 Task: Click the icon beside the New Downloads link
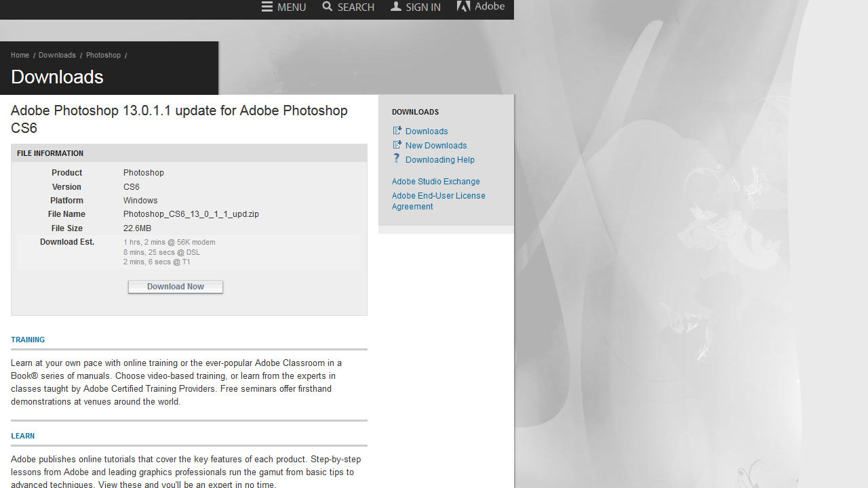tap(397, 144)
